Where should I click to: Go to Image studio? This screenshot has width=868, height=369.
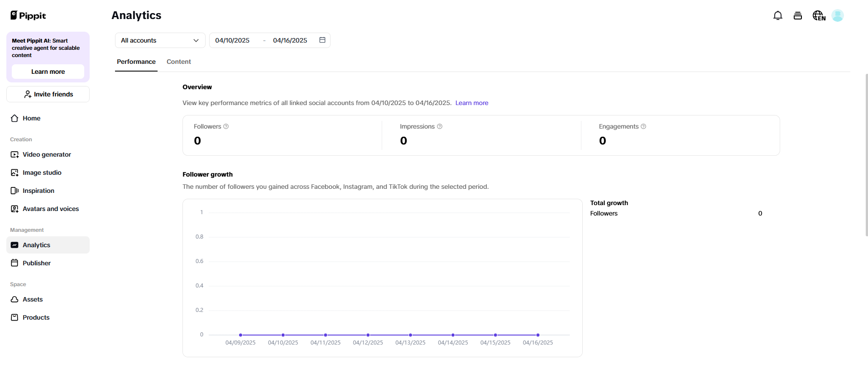point(48,173)
